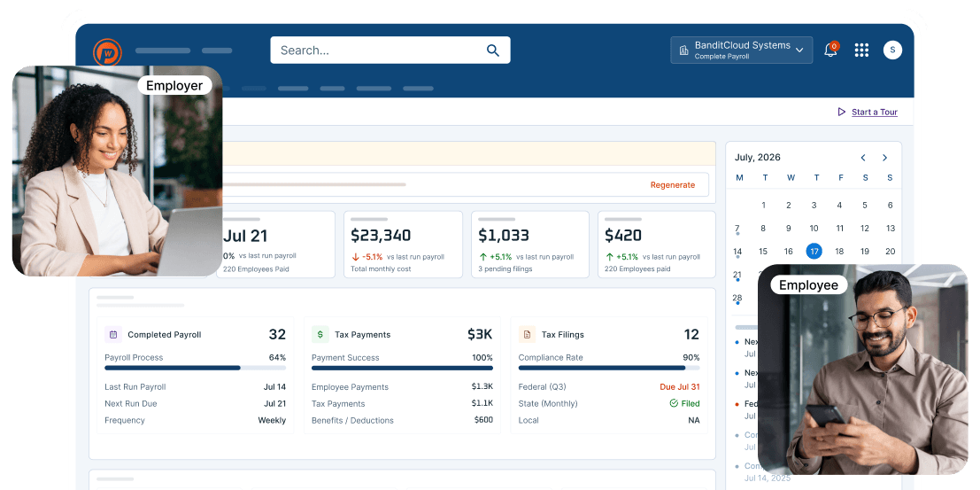The width and height of the screenshot is (980, 490).
Task: Open the Tax Filings card title
Action: coord(562,335)
